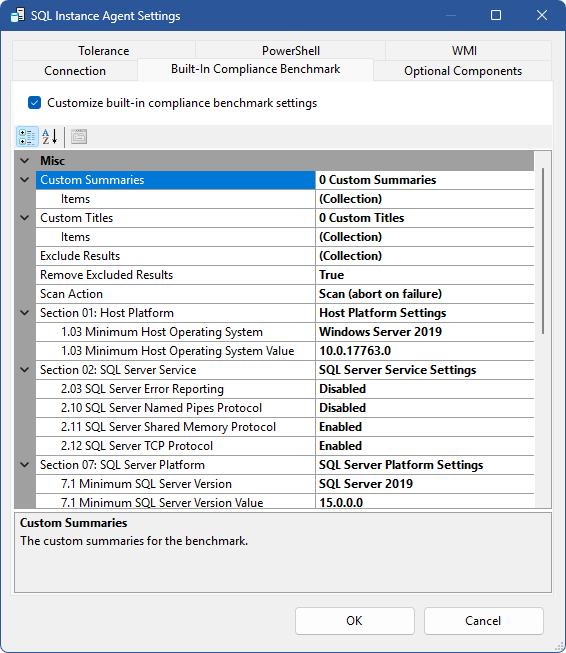Click the 'SQL Server 2019' value
Image resolution: width=566 pixels, height=653 pixels.
pyautogui.click(x=425, y=484)
